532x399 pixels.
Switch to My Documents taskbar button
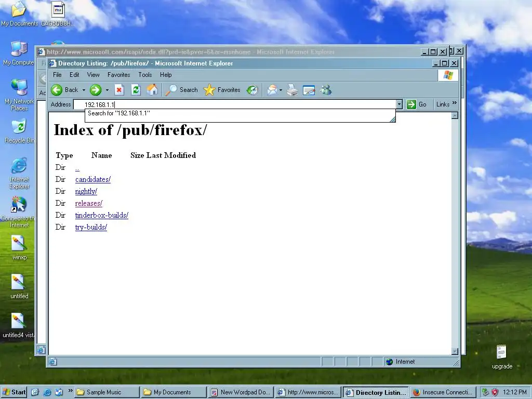coord(174,392)
